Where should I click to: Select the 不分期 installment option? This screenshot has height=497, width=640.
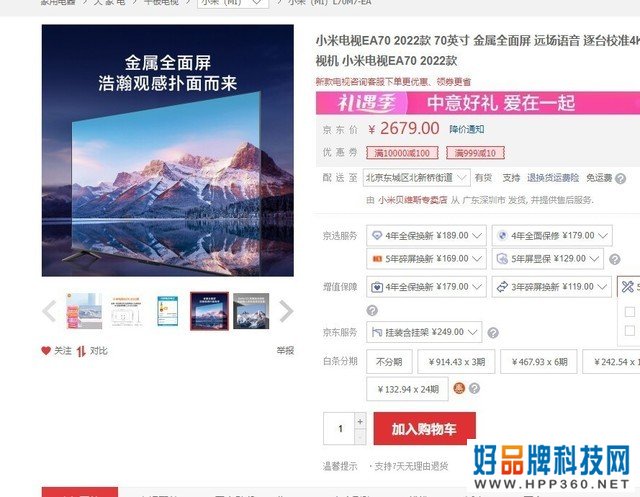coord(389,362)
